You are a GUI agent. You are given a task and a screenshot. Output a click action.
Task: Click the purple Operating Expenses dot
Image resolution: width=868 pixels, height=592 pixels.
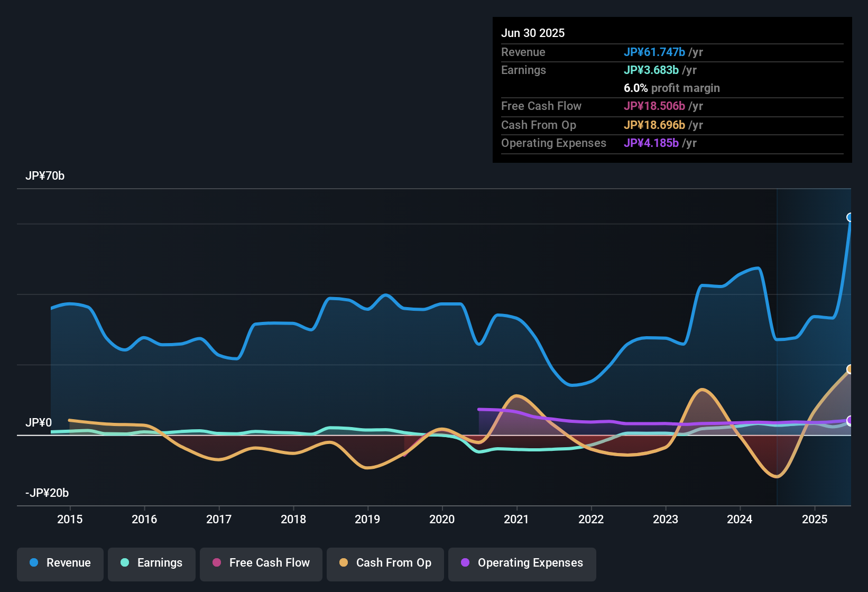click(465, 563)
